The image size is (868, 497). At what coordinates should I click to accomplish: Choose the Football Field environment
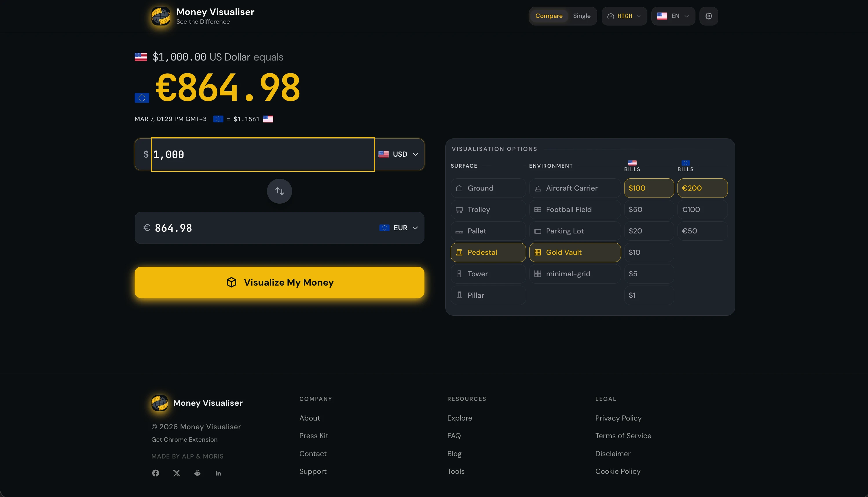pos(575,210)
